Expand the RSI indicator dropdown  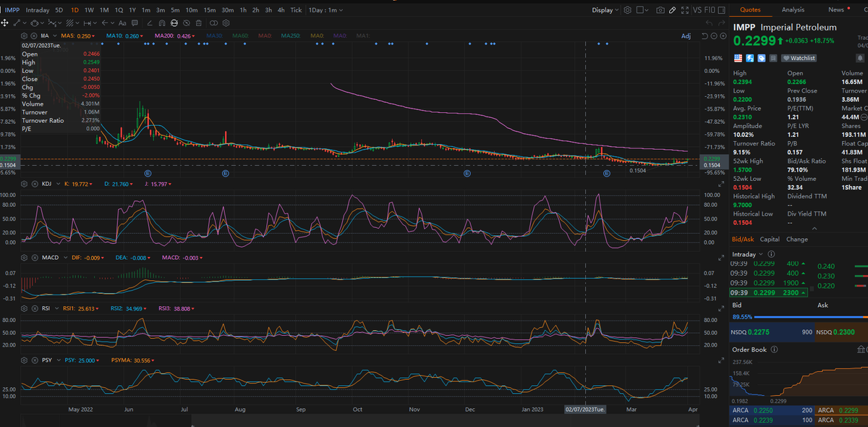click(56, 308)
